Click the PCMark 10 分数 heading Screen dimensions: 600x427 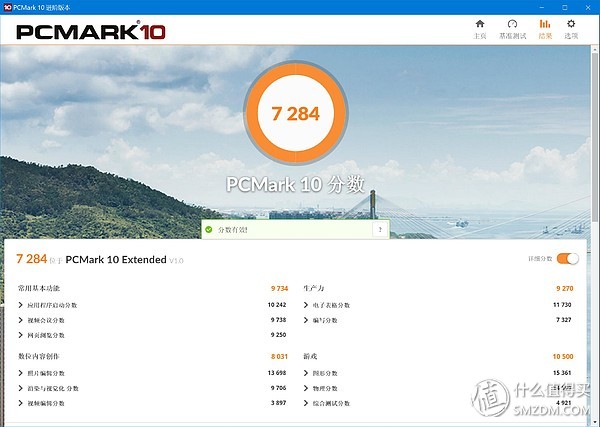click(x=295, y=184)
